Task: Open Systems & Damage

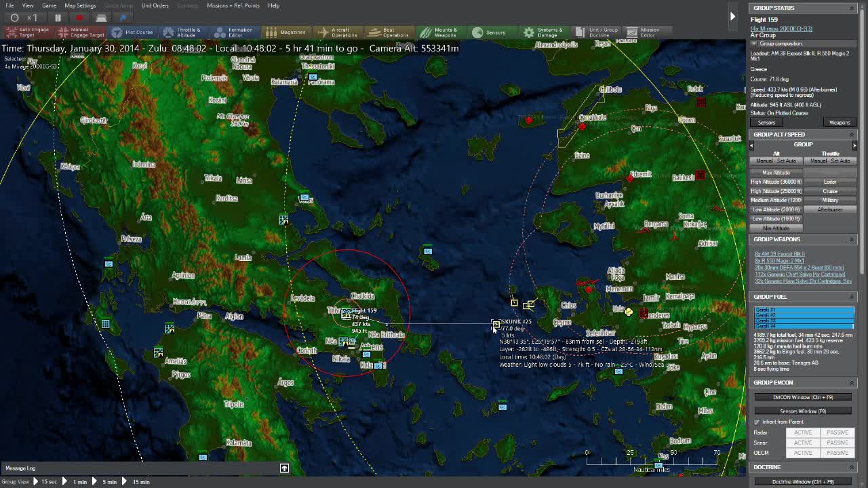Action: pos(544,32)
